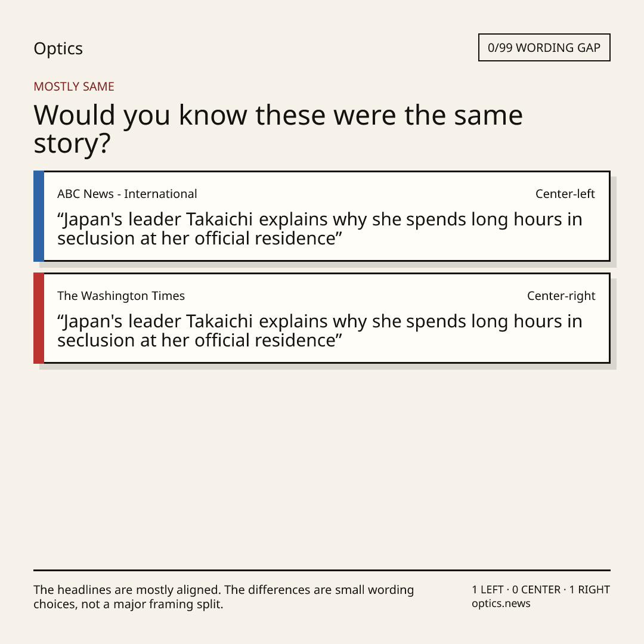
Task: Visit the optics.news link
Action: tap(501, 603)
